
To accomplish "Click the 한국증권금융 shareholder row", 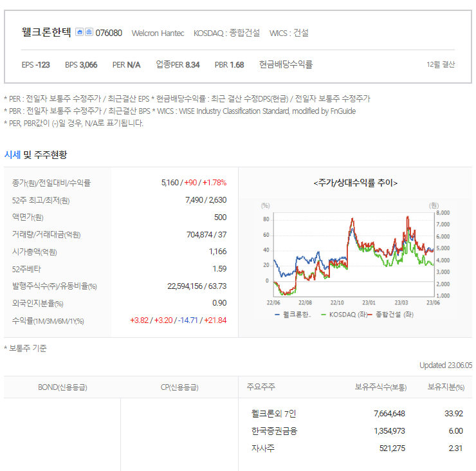I will pos(274,431).
